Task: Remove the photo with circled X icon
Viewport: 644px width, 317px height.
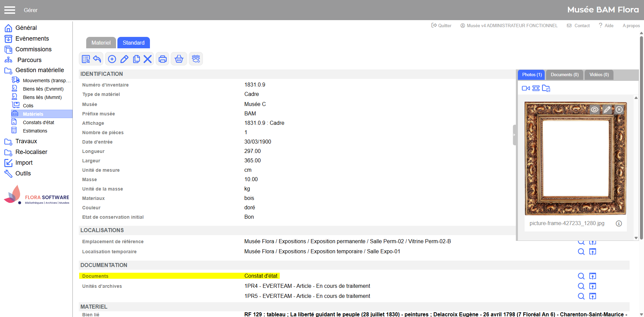Action: click(x=619, y=110)
